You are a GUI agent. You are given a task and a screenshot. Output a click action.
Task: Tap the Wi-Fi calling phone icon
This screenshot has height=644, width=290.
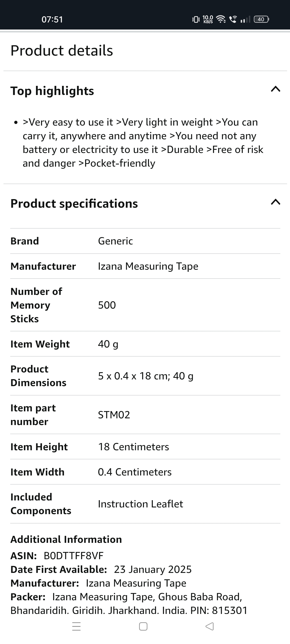[x=233, y=19]
